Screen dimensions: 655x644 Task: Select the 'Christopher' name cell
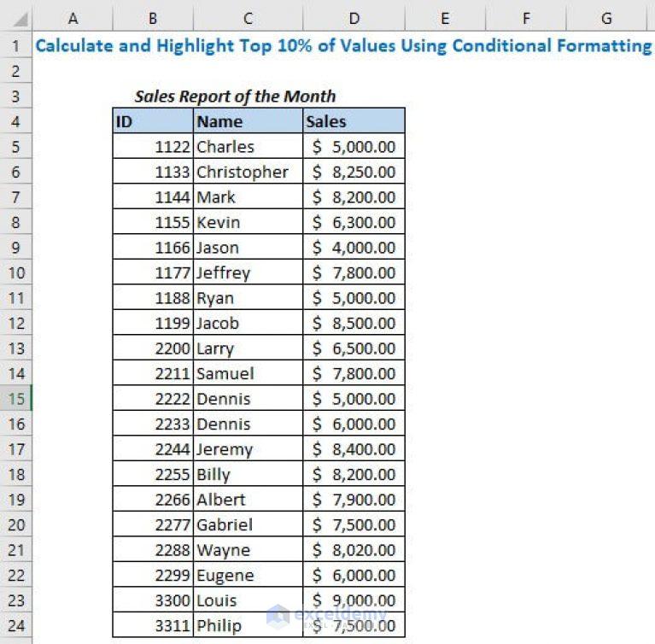click(x=249, y=172)
